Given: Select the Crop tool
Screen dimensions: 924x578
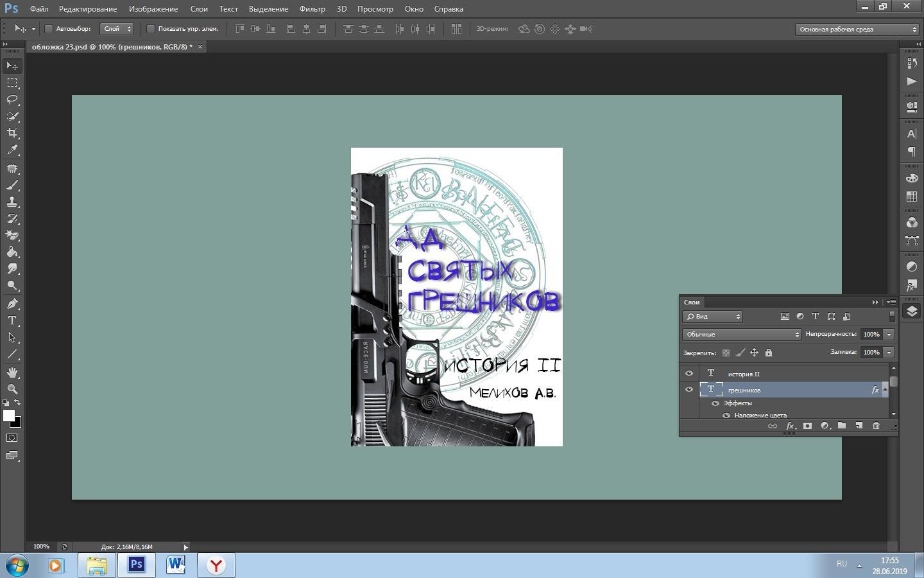Looking at the screenshot, I should [12, 133].
